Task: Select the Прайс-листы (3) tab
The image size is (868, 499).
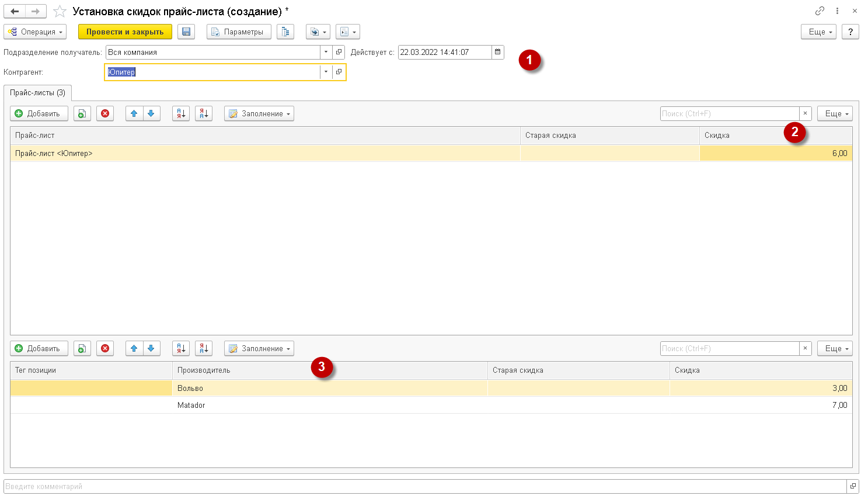Action: coord(37,92)
